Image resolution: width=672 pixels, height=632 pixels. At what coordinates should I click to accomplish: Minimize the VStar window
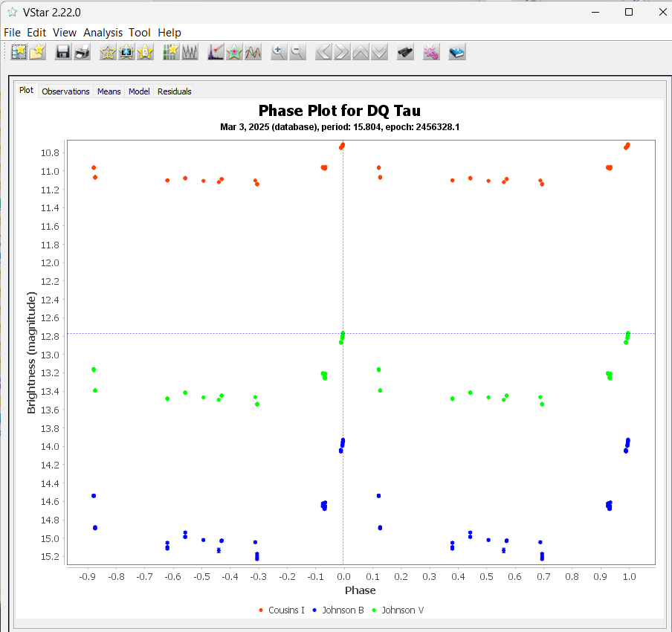click(595, 12)
